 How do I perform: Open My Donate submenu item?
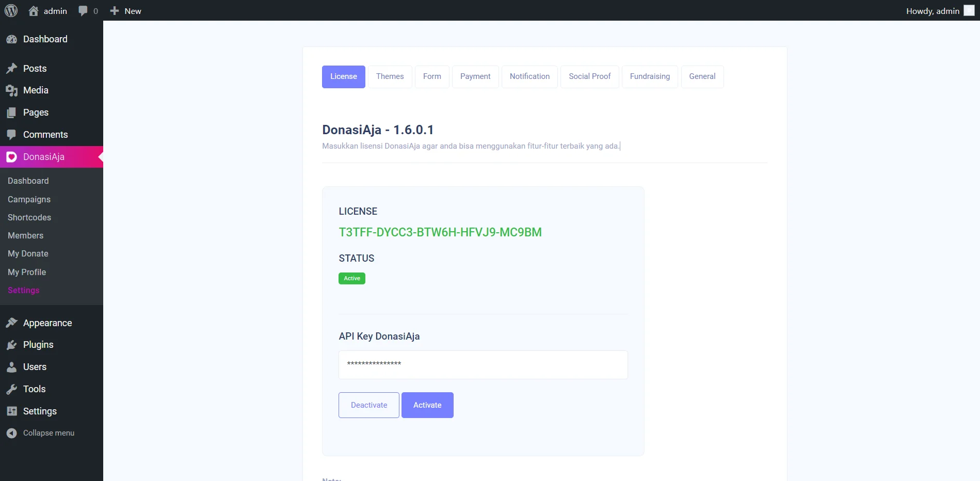click(x=28, y=253)
